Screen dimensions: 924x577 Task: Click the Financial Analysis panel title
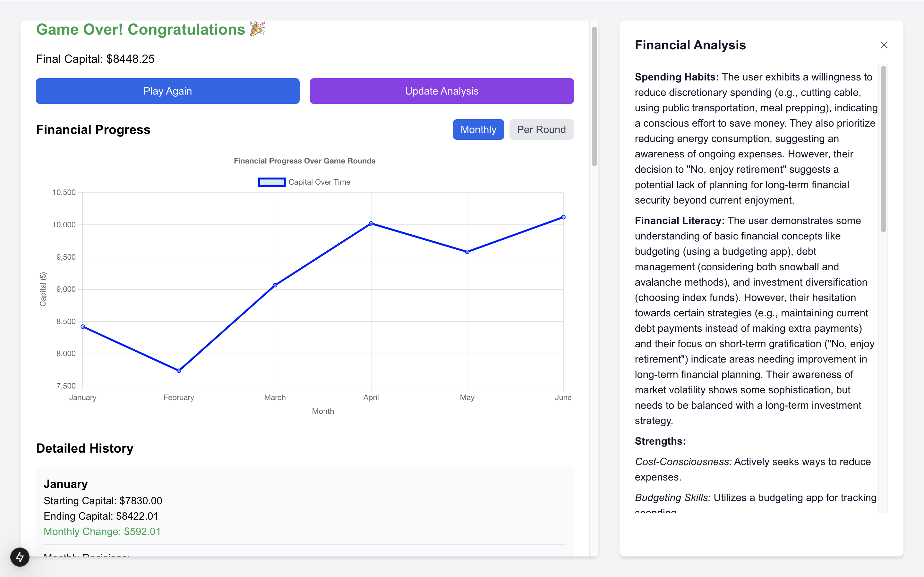click(x=690, y=45)
